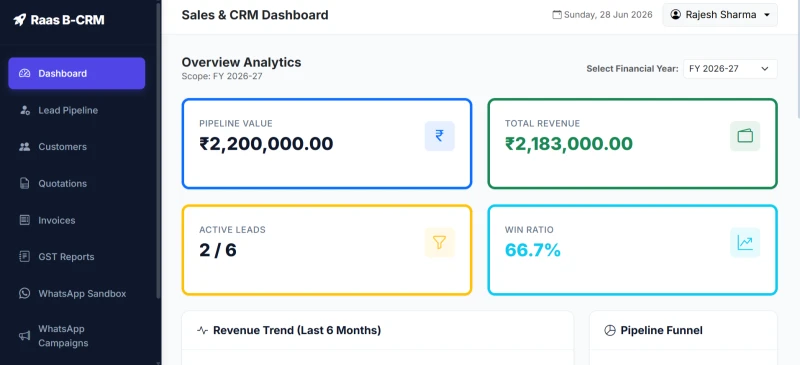The image size is (800, 365).
Task: Select the Pipeline Value card
Action: (x=327, y=143)
